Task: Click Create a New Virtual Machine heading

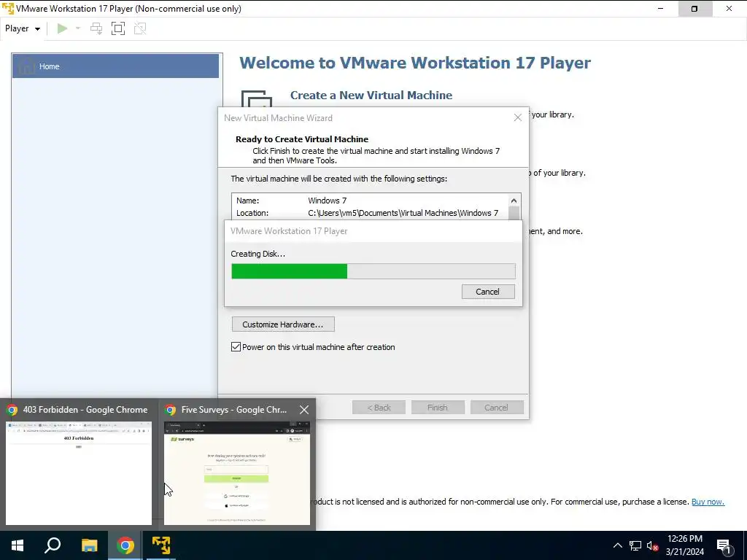Action: pos(371,96)
